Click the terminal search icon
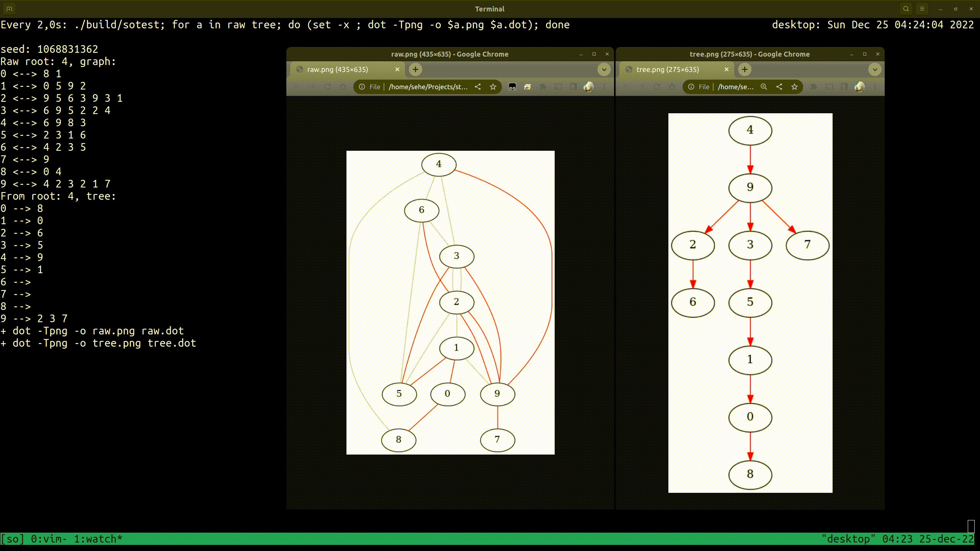 (x=906, y=9)
